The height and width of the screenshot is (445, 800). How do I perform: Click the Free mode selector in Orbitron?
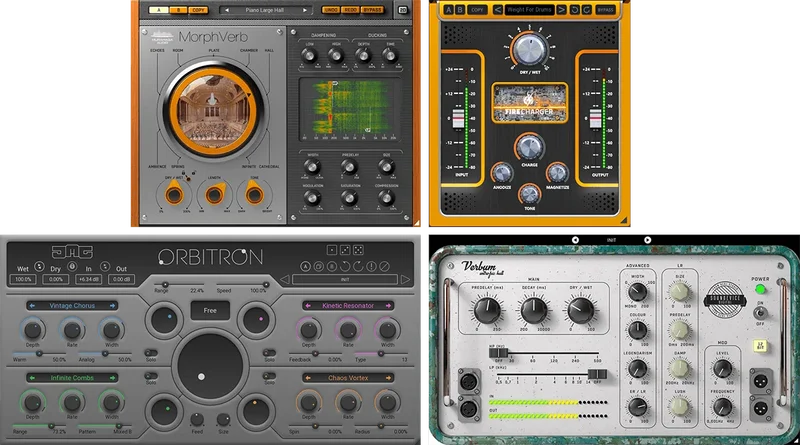click(x=210, y=310)
